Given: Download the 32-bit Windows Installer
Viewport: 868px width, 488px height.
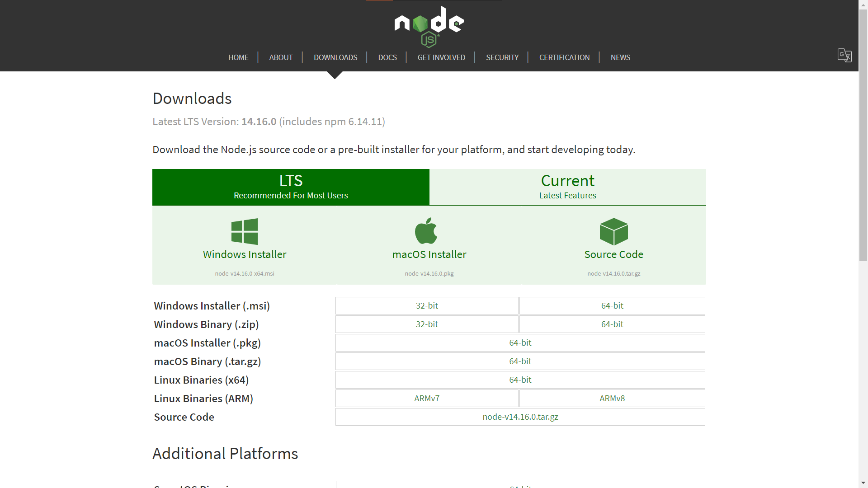Looking at the screenshot, I should (x=426, y=305).
